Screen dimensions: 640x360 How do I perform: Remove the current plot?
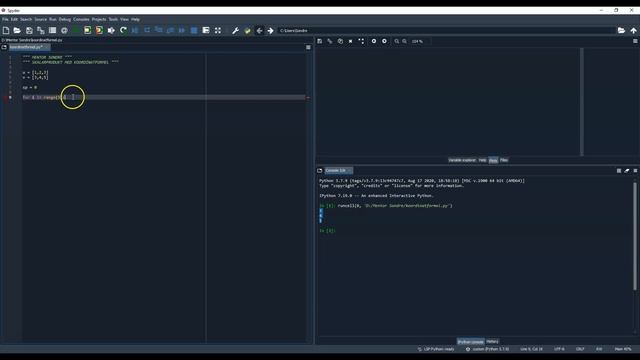click(x=350, y=41)
